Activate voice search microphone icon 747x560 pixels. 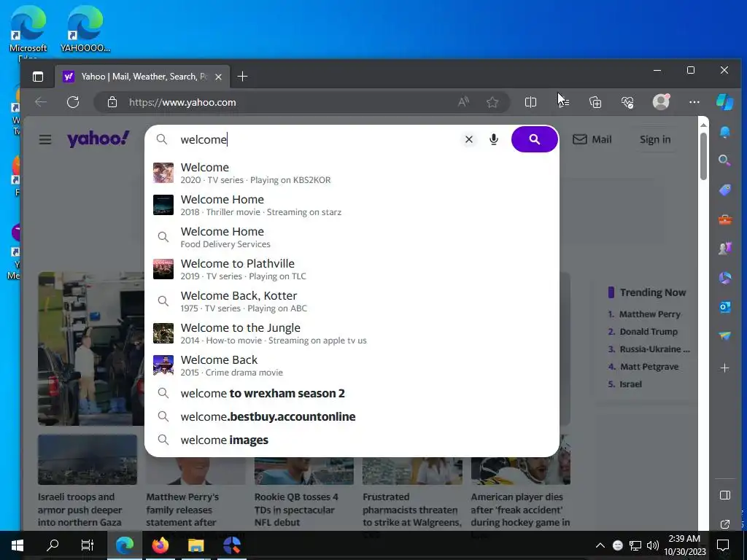(x=494, y=139)
